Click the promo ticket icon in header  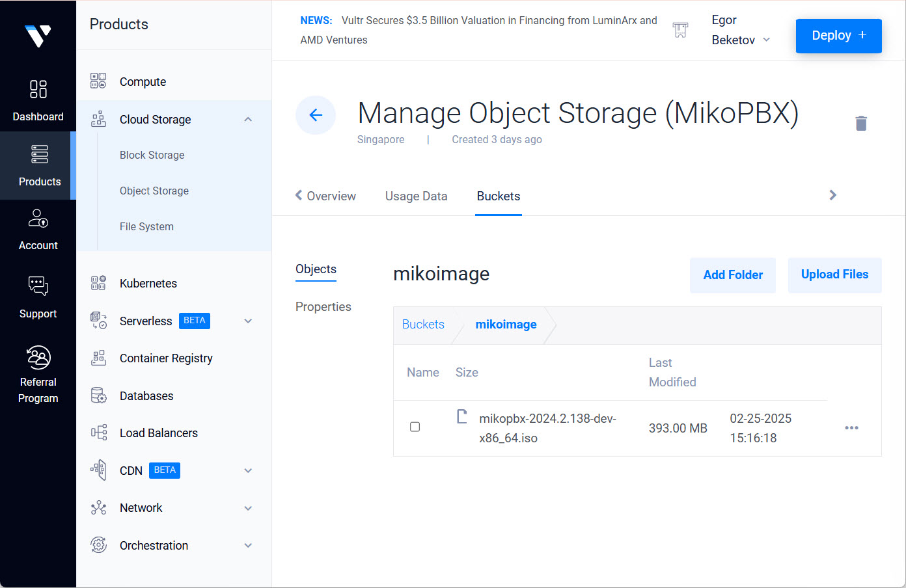(x=680, y=30)
